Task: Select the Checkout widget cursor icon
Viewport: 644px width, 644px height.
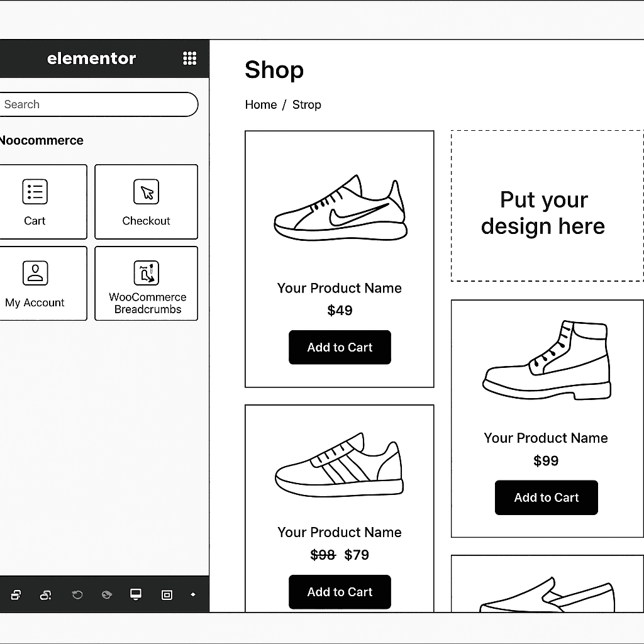Action: 146,192
